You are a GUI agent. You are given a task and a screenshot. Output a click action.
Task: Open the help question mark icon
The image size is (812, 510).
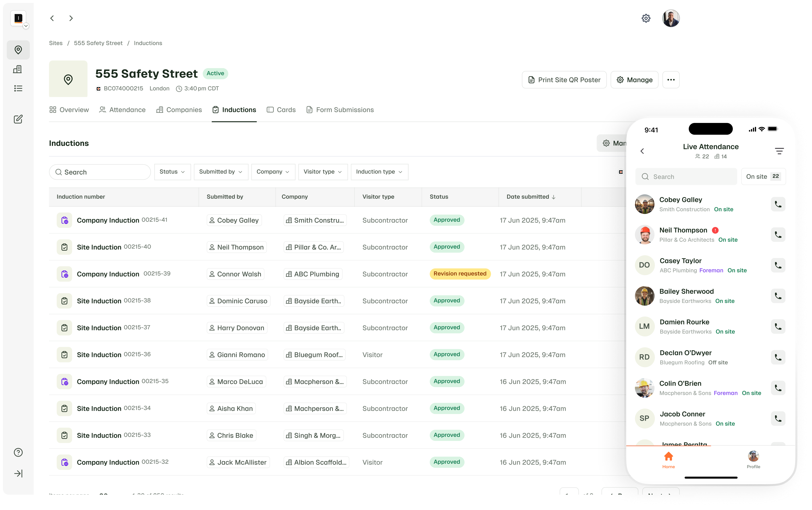(18, 452)
